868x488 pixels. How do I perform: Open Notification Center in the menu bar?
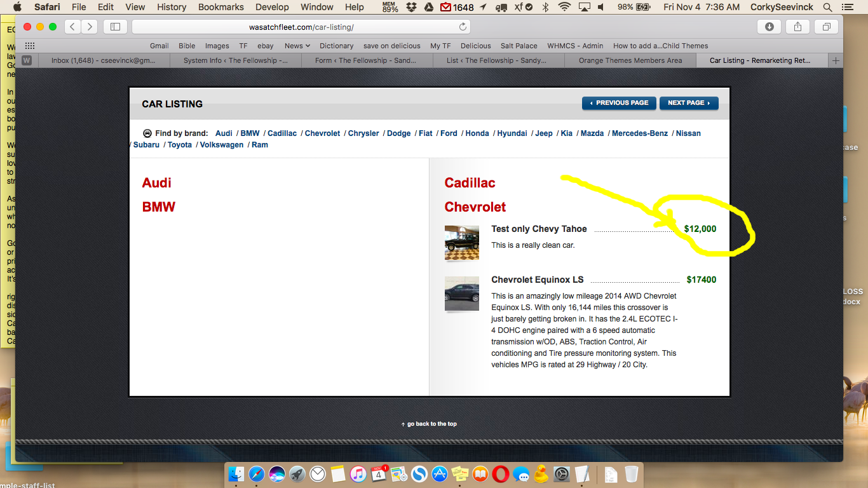pyautogui.click(x=847, y=7)
